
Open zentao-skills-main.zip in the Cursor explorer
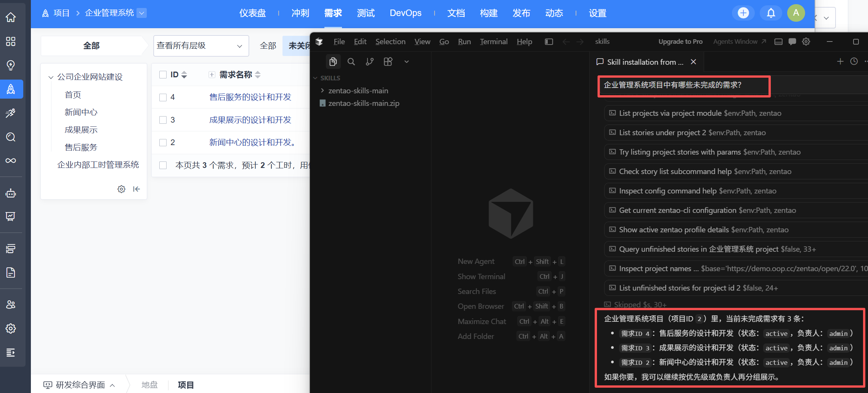(364, 103)
